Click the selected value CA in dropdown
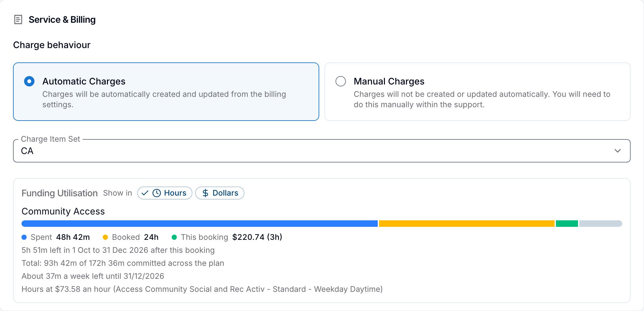The width and height of the screenshot is (644, 311). pyautogui.click(x=27, y=151)
